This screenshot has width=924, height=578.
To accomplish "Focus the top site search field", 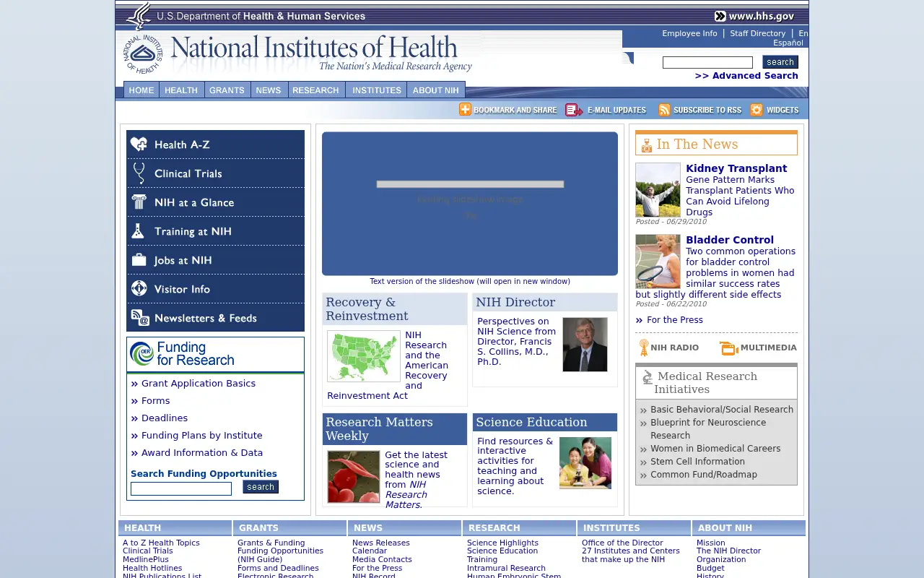I will (x=707, y=63).
